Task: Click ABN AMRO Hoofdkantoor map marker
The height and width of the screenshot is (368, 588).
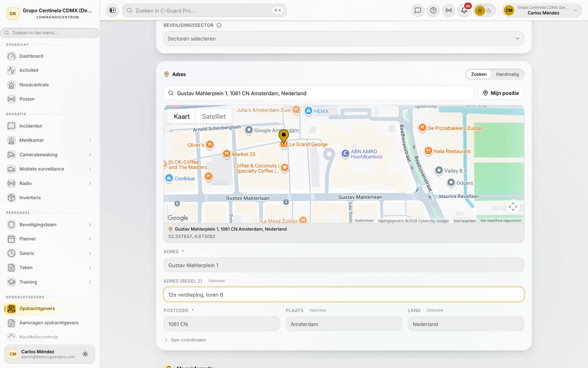Action: (x=345, y=154)
